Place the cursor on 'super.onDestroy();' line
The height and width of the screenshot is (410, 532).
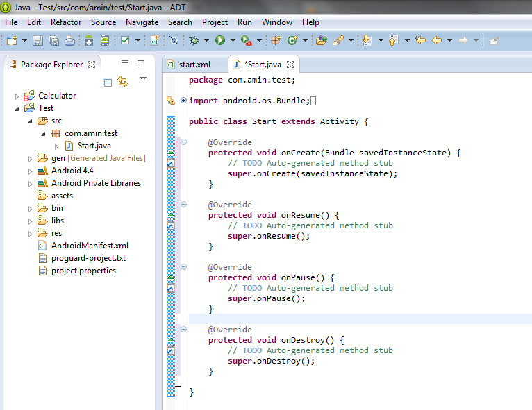point(272,361)
